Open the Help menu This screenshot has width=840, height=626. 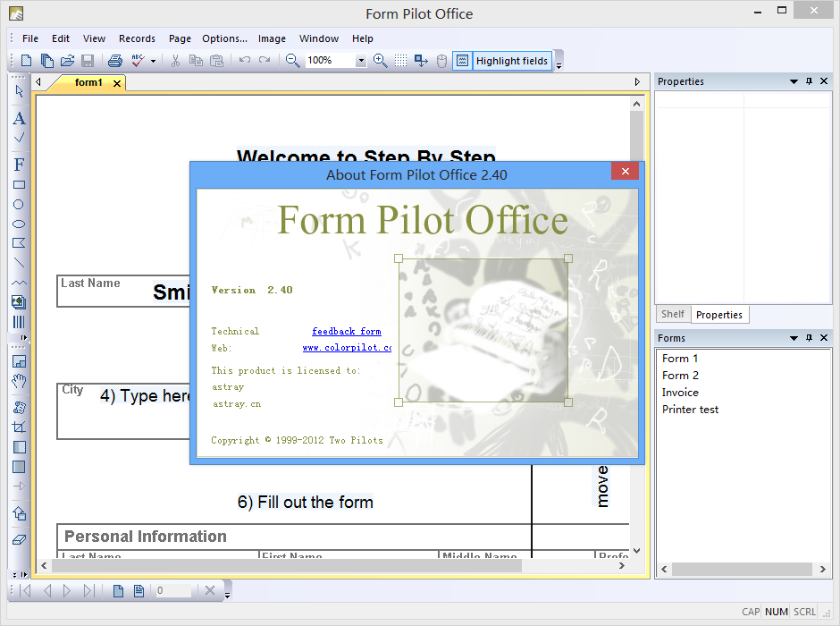(363, 38)
